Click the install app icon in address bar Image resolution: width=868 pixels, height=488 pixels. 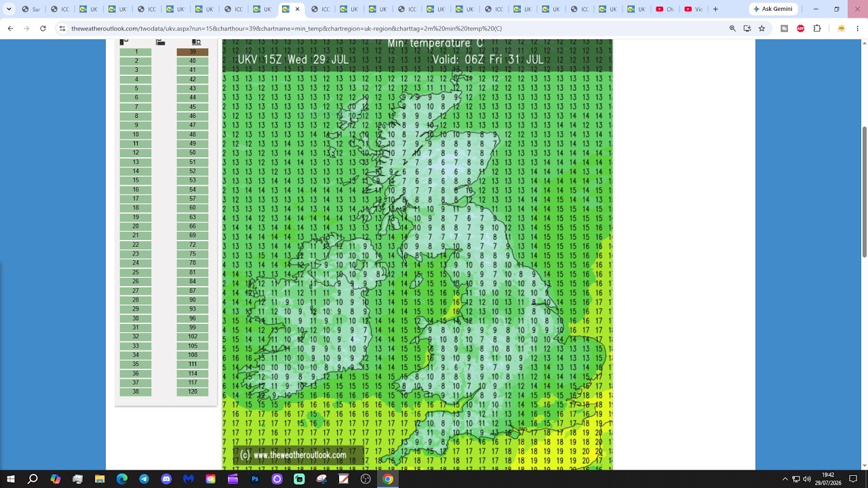747,28
